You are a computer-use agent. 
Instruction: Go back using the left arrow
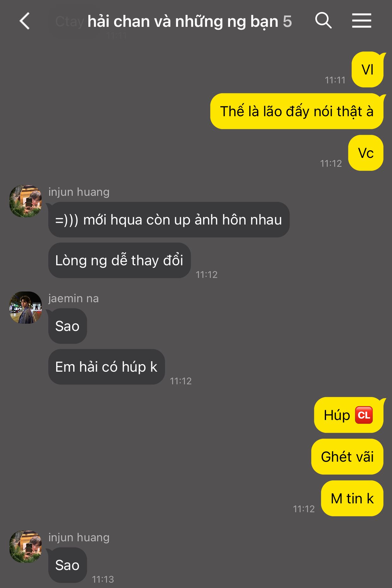pyautogui.click(x=25, y=21)
